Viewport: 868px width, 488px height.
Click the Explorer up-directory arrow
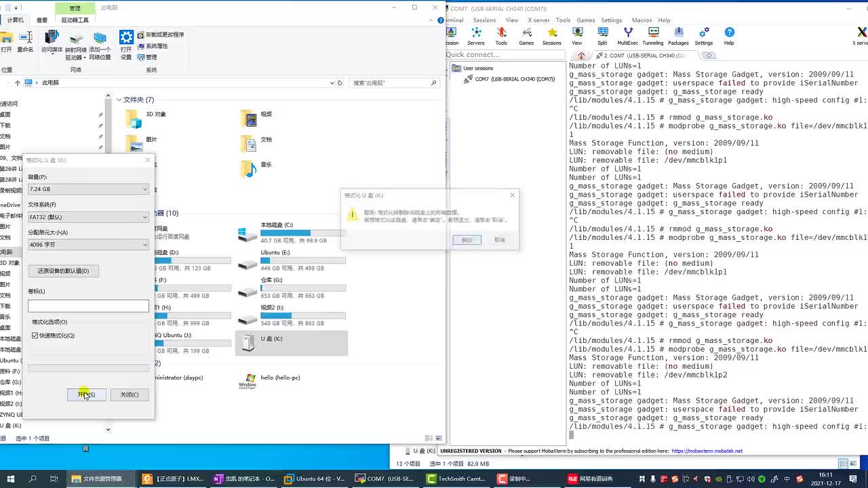(17, 83)
